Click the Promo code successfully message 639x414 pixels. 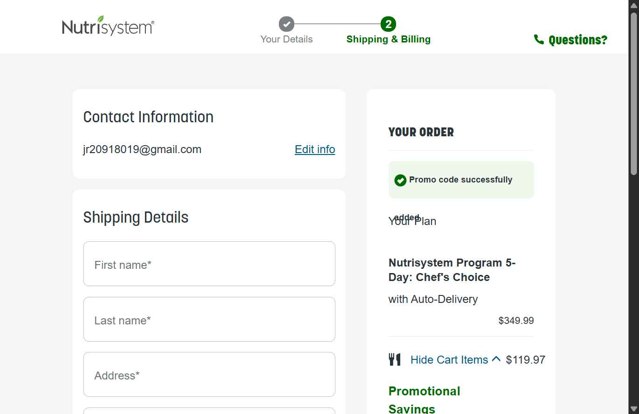[461, 180]
